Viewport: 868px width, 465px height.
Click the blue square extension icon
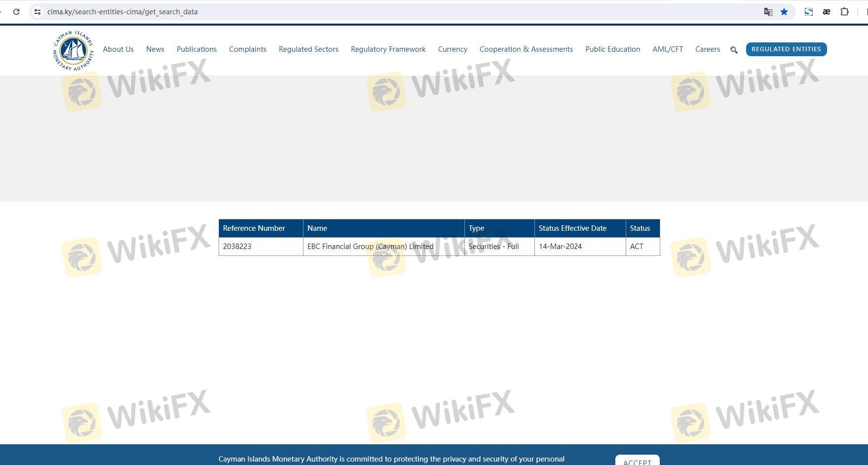808,12
